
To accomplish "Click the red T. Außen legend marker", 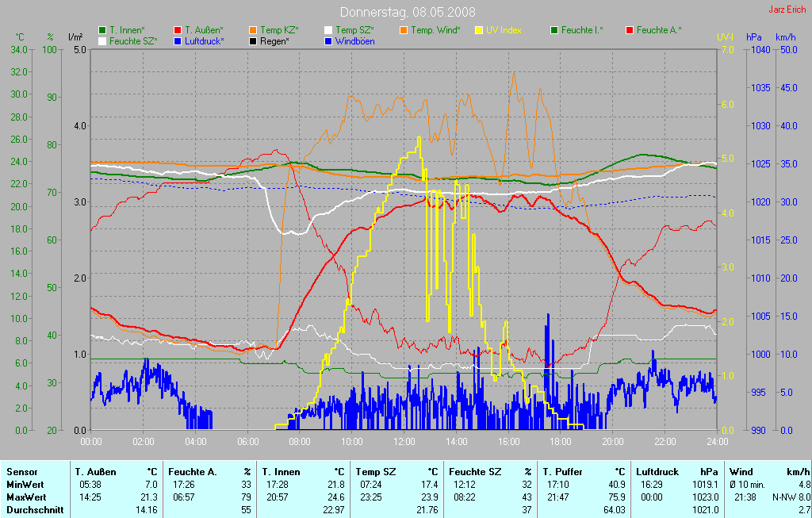I will point(178,30).
